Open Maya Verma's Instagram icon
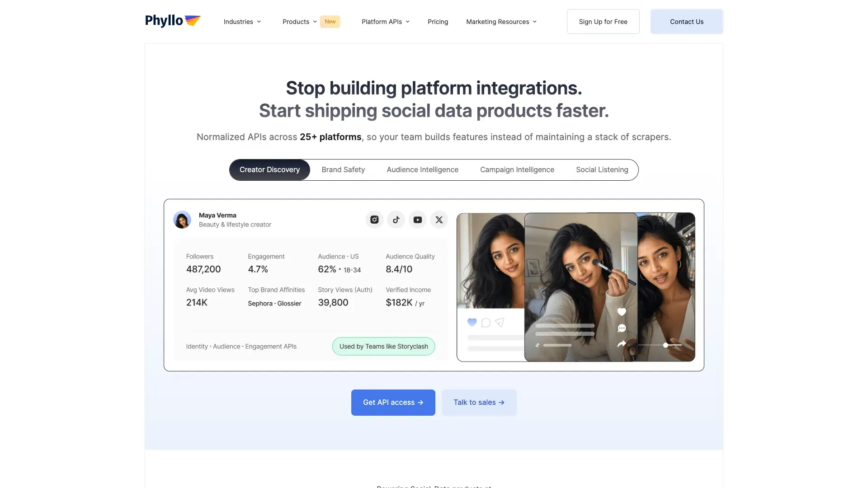The image size is (868, 488). click(x=374, y=220)
